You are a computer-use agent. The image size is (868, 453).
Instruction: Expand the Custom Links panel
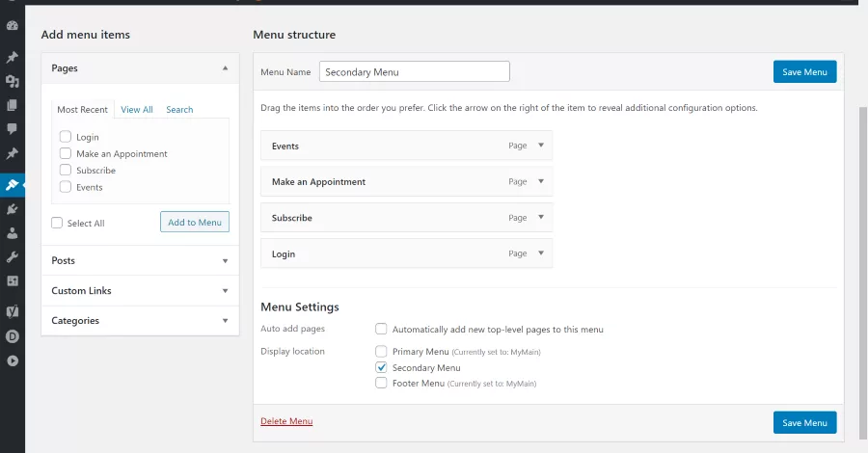point(140,290)
